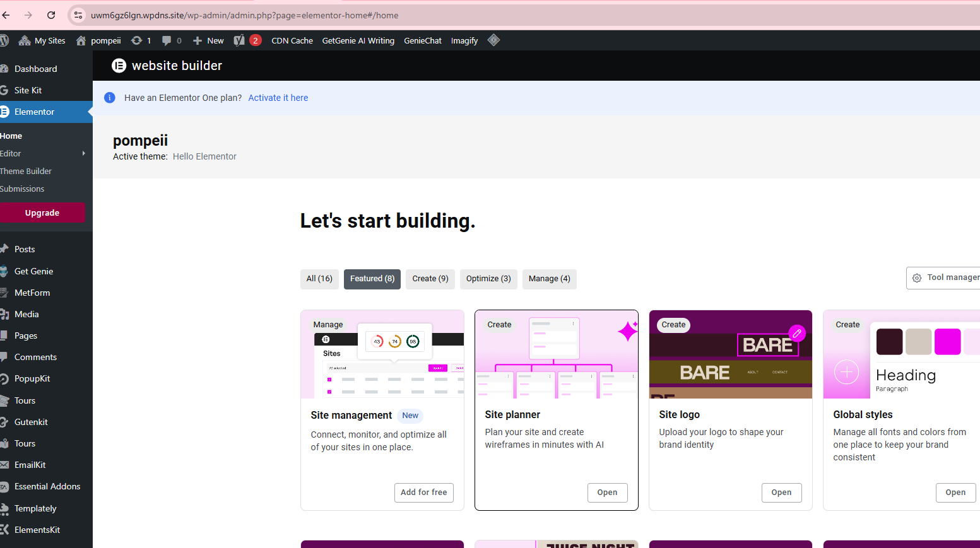980x548 pixels.
Task: Click the pompeii home icon in admin bar
Action: click(81, 40)
